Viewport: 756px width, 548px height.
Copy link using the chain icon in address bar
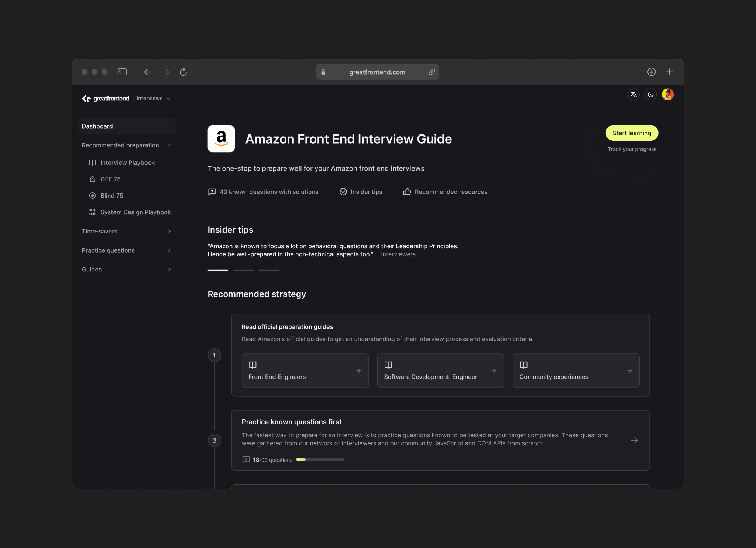tap(432, 72)
